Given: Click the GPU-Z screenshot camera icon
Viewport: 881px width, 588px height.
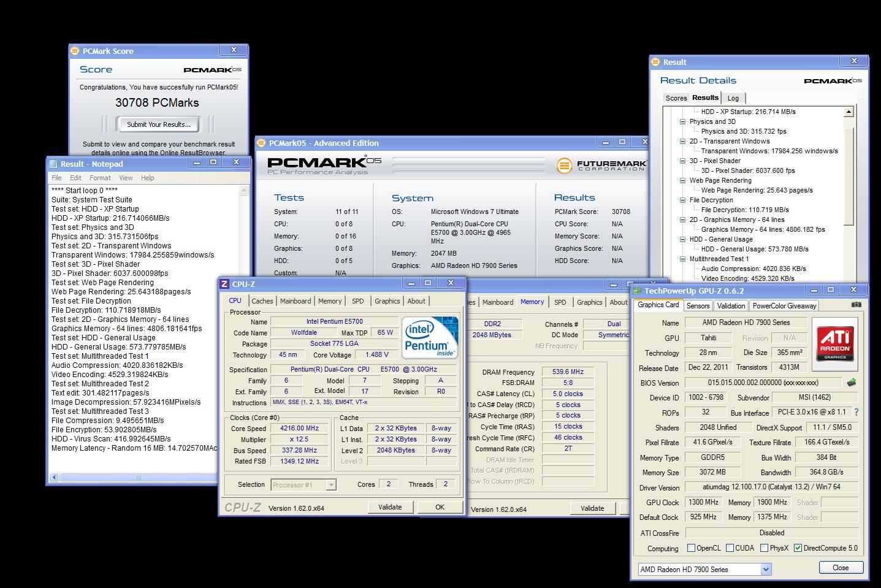Looking at the screenshot, I should 856,305.
